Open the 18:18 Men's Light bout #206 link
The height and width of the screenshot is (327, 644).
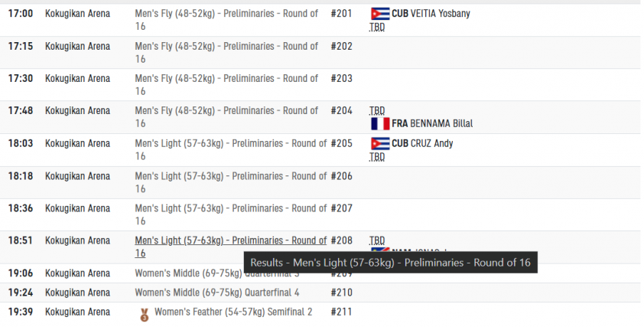click(231, 182)
